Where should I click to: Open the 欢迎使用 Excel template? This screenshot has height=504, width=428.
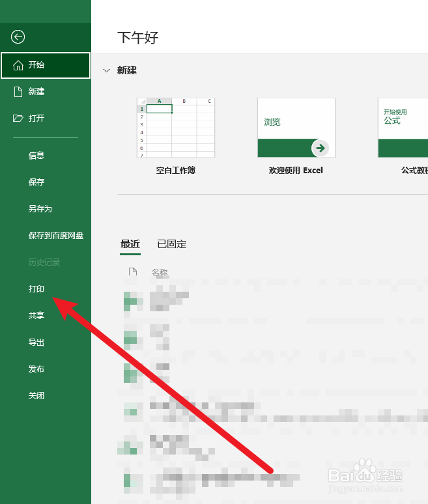click(296, 128)
